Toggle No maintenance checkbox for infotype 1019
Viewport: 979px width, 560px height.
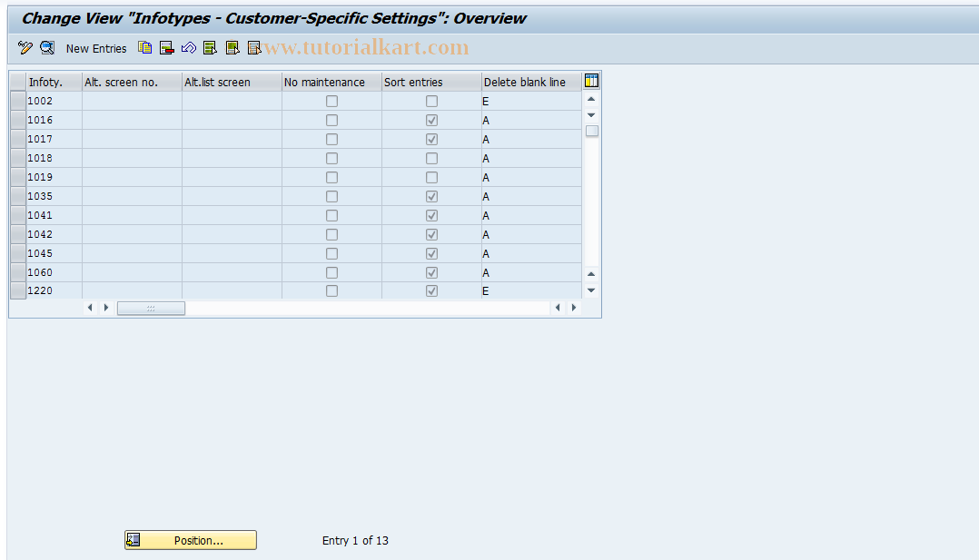click(331, 177)
